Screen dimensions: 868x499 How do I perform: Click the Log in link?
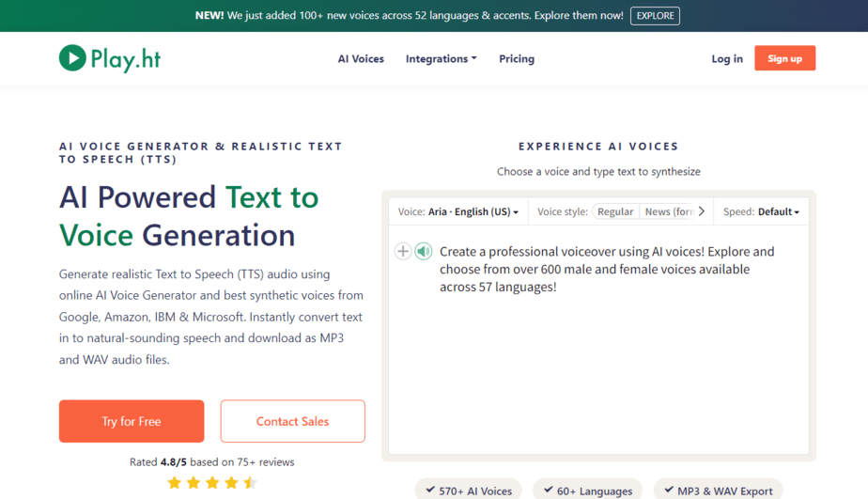tap(727, 58)
